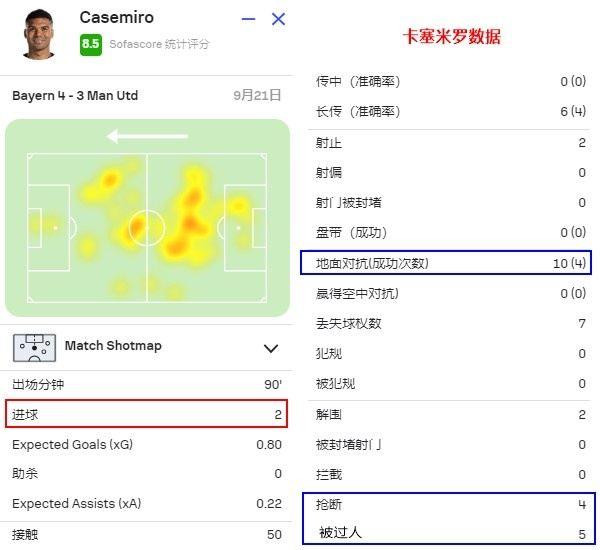Click the 被过人 dribbled past row
600x550 pixels.
(449, 532)
